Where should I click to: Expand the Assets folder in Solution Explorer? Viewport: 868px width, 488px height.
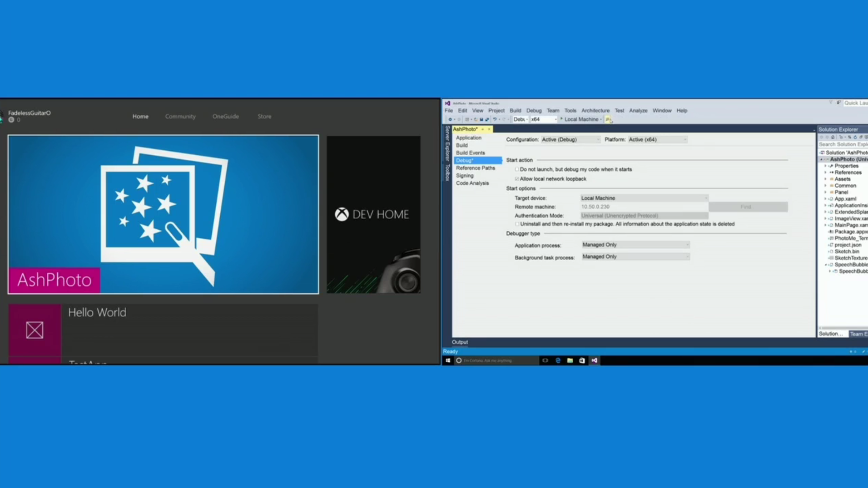[x=825, y=179]
